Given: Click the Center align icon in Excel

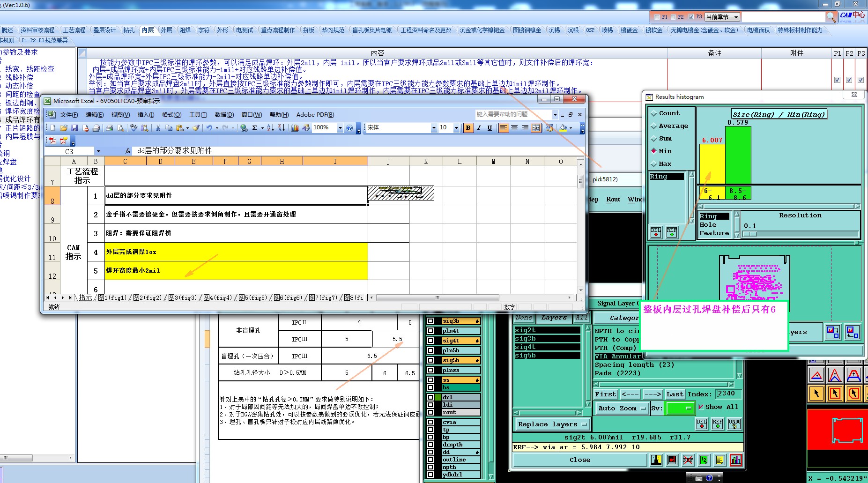Looking at the screenshot, I should click(x=514, y=128).
